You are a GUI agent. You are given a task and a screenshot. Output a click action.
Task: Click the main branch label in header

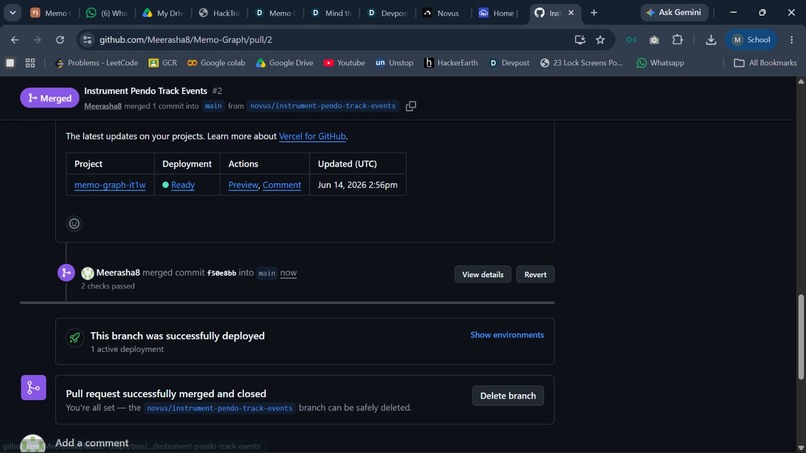[x=213, y=106]
